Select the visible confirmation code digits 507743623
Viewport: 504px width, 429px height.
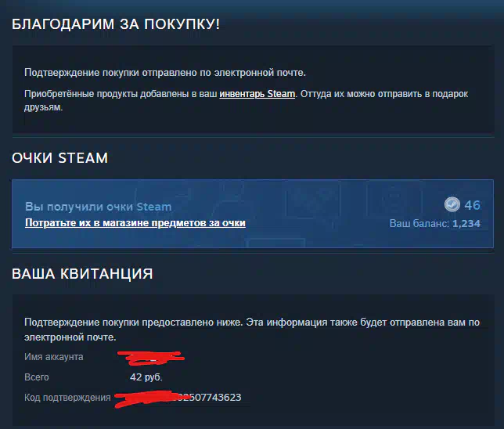(214, 398)
